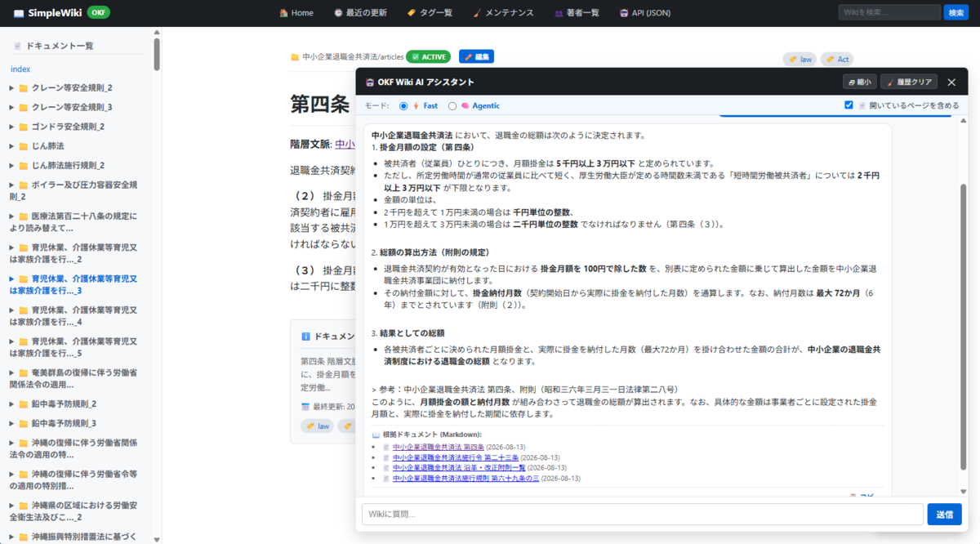Click the brain icon beside Agentic mode
980x544 pixels.
coord(465,106)
